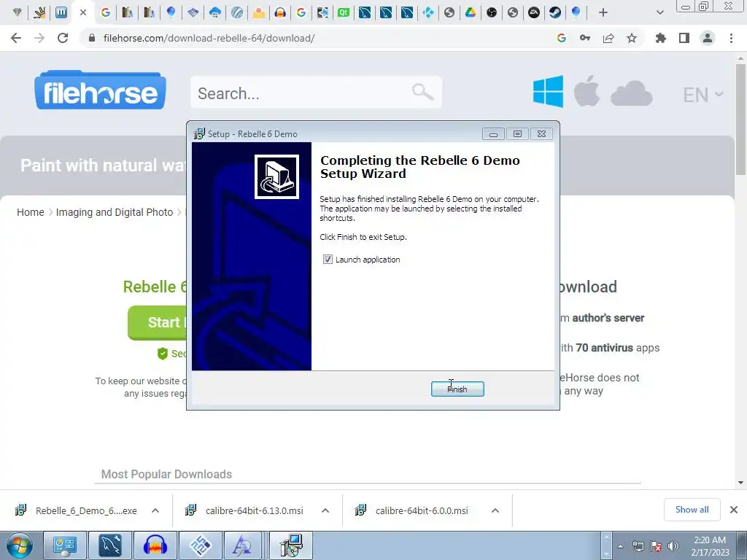Click the volume speaker tray icon

click(x=673, y=546)
